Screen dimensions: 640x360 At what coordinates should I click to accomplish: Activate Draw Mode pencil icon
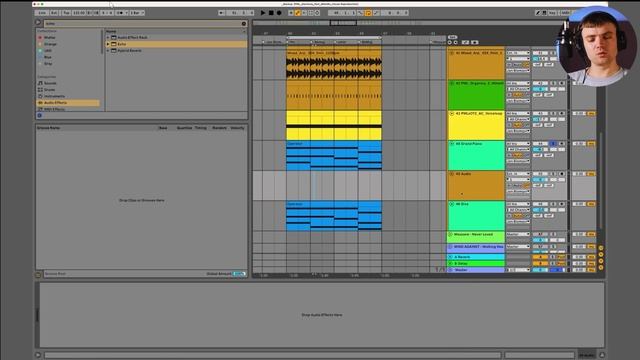point(538,13)
